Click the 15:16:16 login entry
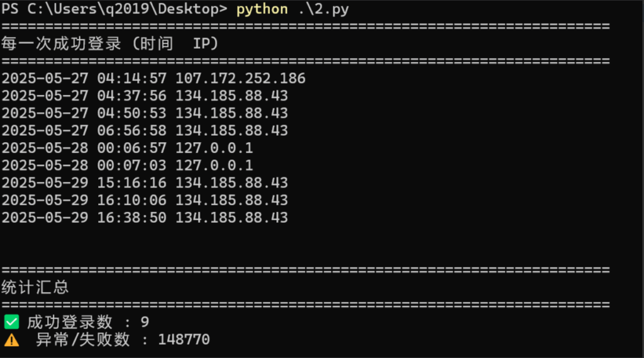Image resolution: width=644 pixels, height=358 pixels. coord(145,182)
